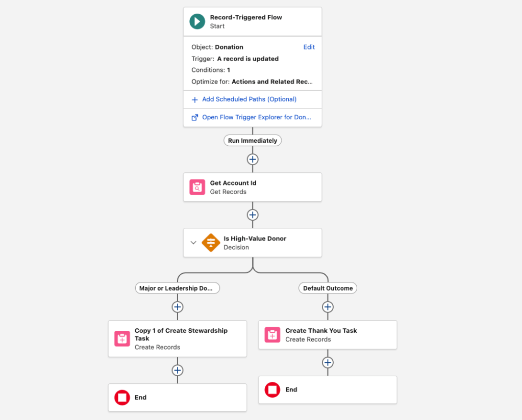The image size is (522, 420).
Task: Select the Get Account Id search icon
Action: tap(197, 187)
